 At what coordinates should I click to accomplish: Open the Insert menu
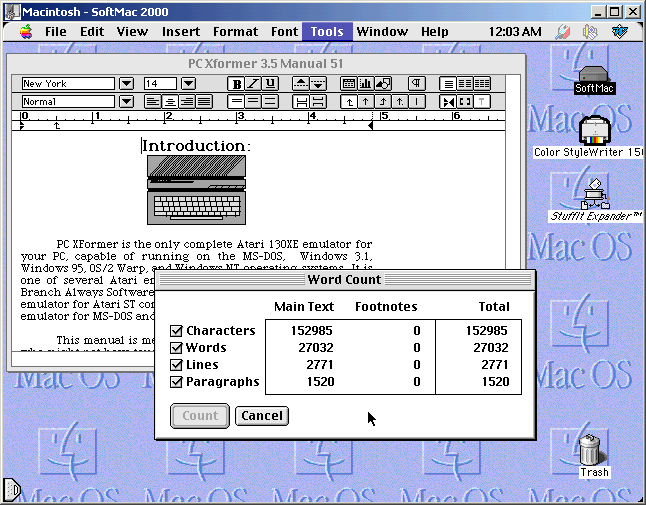(x=181, y=32)
